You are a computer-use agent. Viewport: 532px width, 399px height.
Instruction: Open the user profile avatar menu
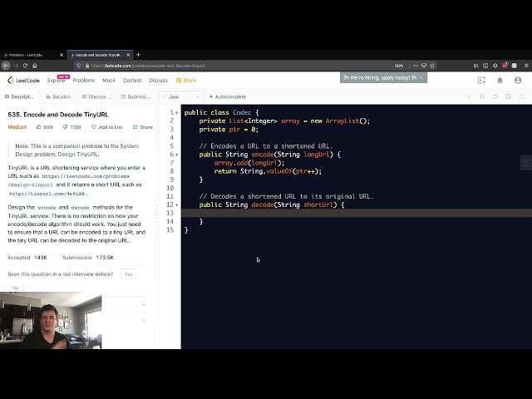tap(518, 81)
